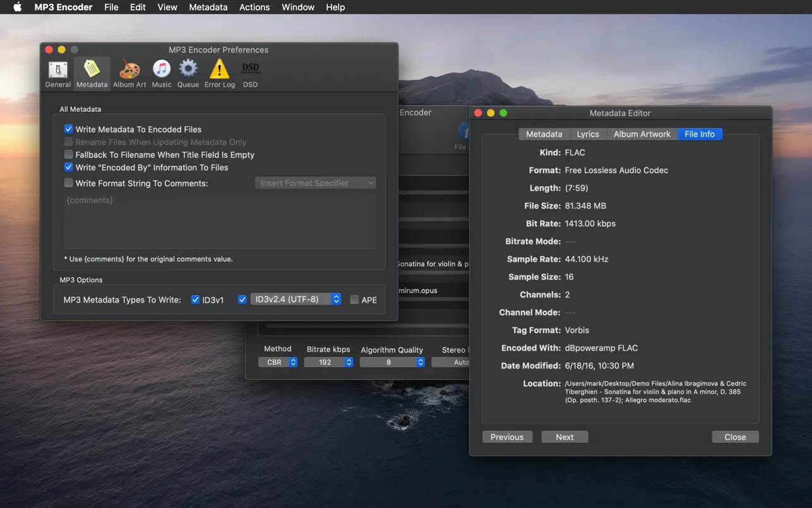Select the Metadata preferences icon
Viewport: 812px width, 508px height.
click(x=92, y=73)
